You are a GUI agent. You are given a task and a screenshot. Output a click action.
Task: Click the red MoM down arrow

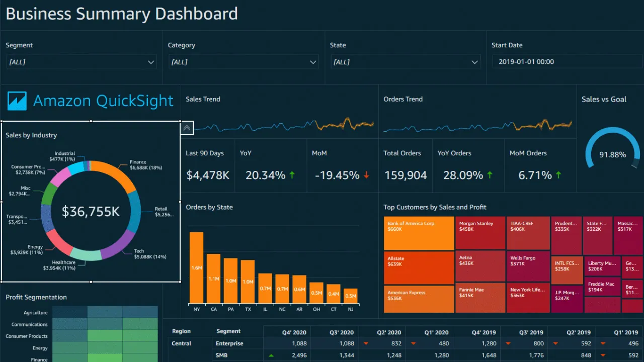pos(366,175)
